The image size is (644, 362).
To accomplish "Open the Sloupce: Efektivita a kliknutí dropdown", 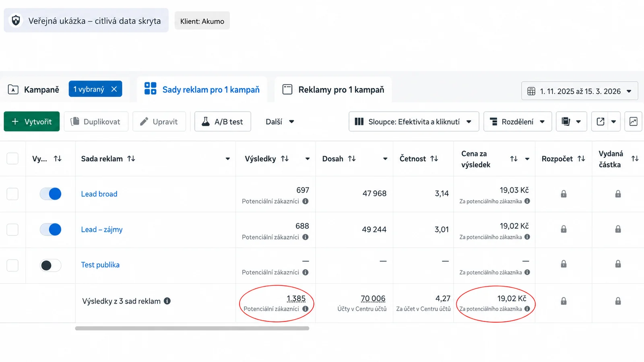I will coord(414,121).
